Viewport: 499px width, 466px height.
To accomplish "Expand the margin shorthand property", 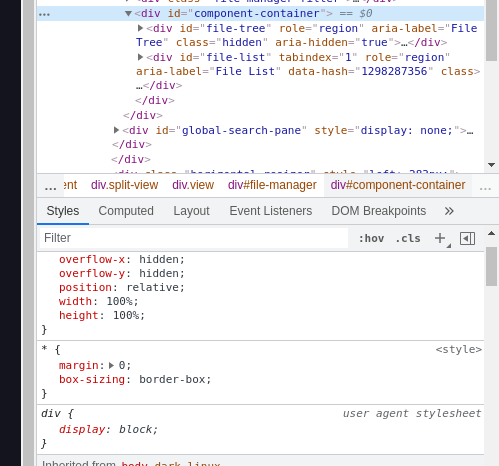I will pos(112,366).
